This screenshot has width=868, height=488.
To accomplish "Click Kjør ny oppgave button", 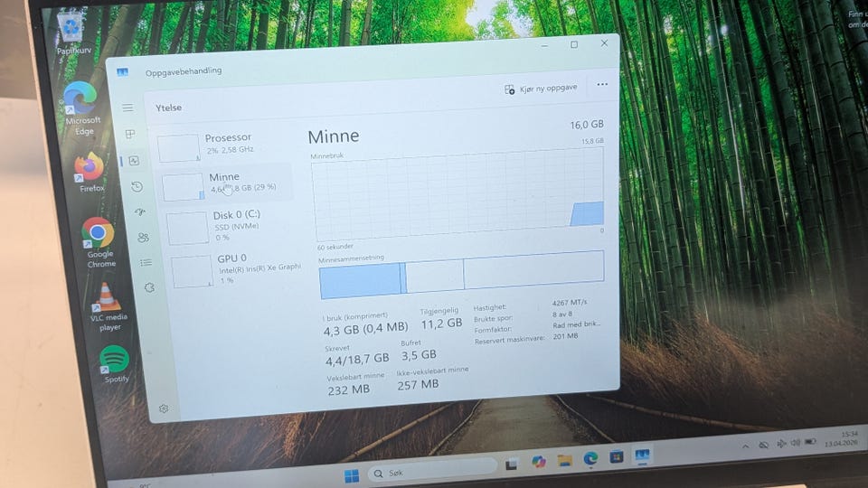I will (x=541, y=89).
